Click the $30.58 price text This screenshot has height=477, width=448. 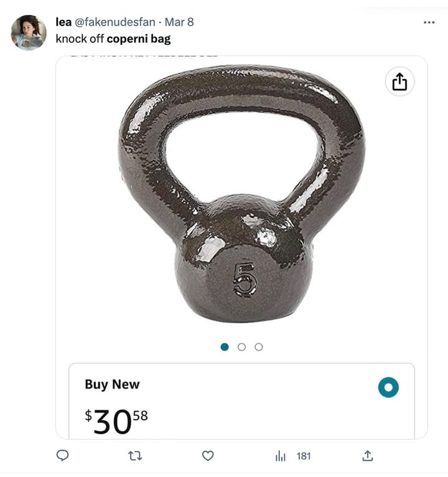tap(116, 421)
